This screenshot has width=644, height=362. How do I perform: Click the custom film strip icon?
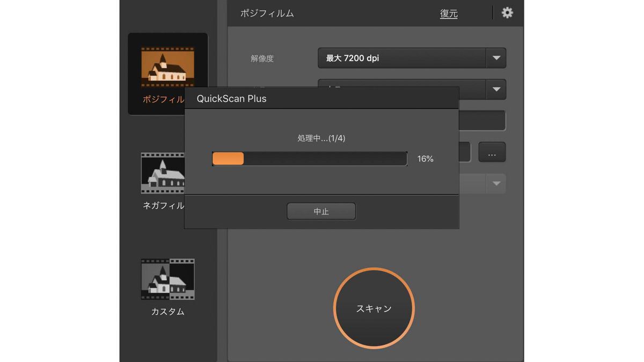[167, 278]
